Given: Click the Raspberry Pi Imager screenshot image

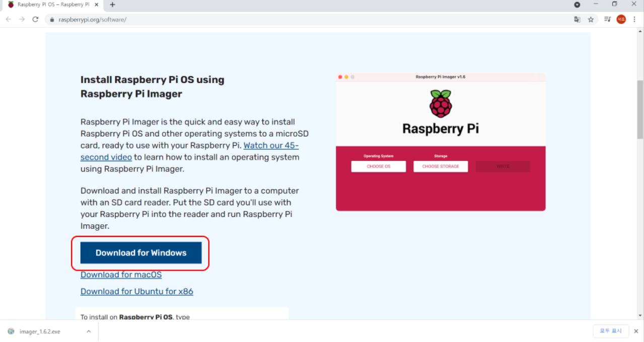Looking at the screenshot, I should (441, 142).
